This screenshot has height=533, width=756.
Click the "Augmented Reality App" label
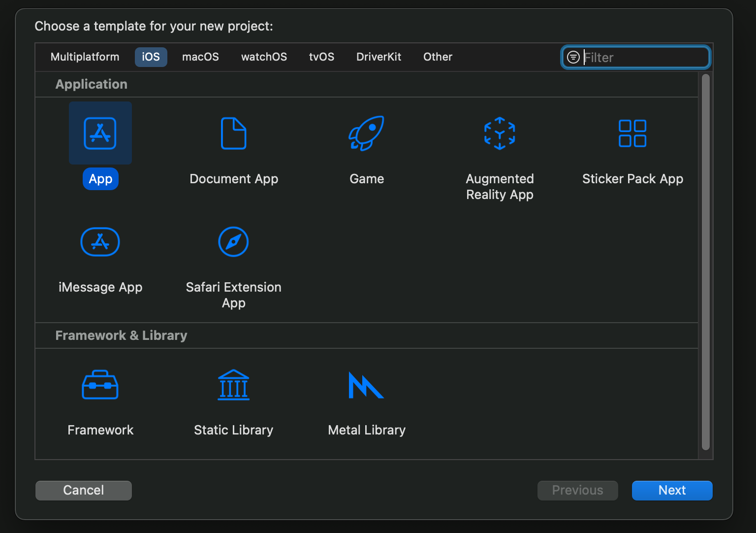coord(500,187)
